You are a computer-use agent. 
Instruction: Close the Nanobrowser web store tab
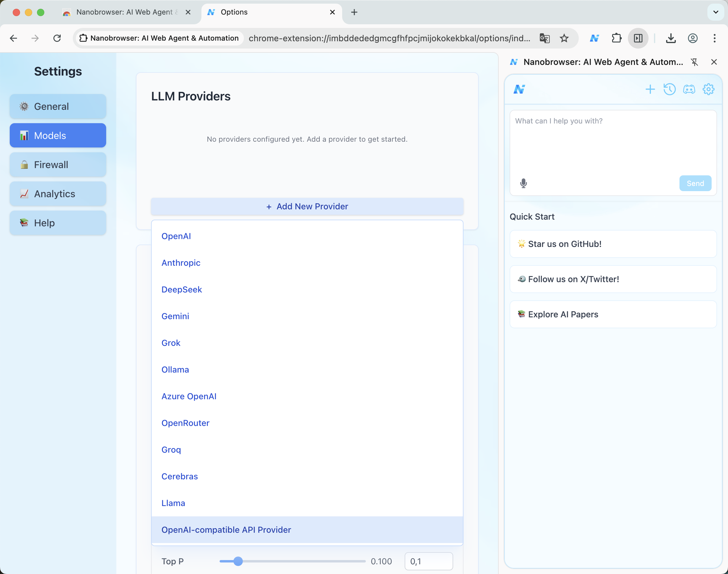(188, 12)
